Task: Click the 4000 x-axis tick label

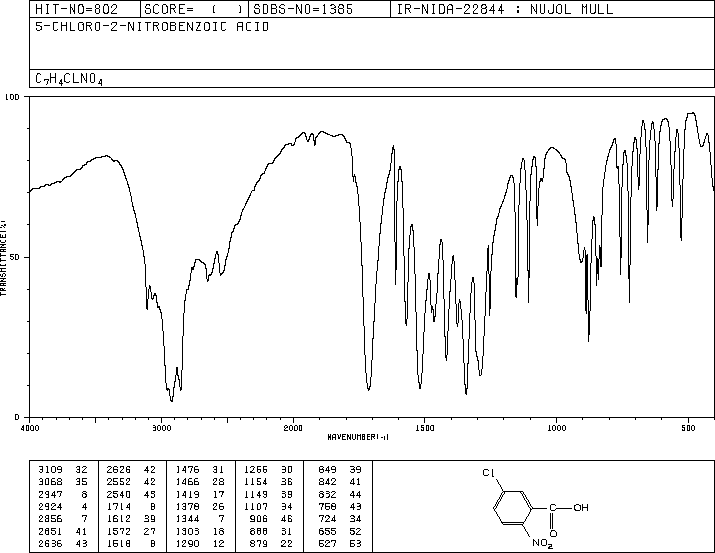Action: (x=30, y=428)
